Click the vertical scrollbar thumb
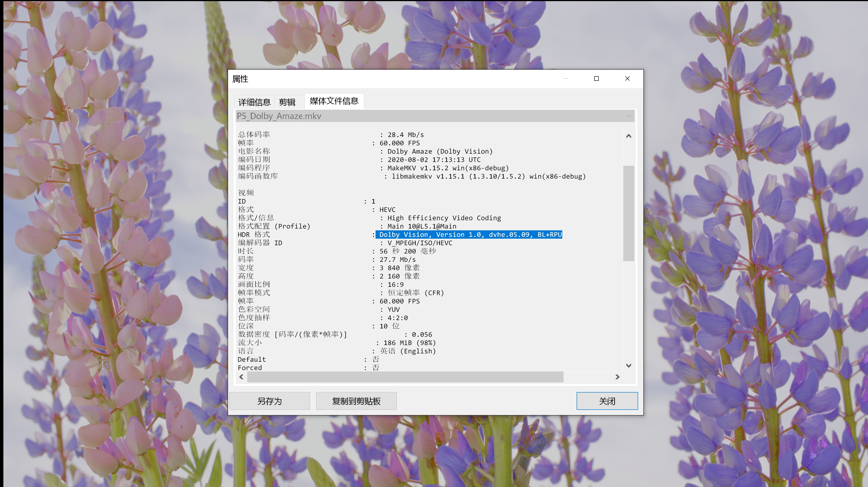 (629, 213)
